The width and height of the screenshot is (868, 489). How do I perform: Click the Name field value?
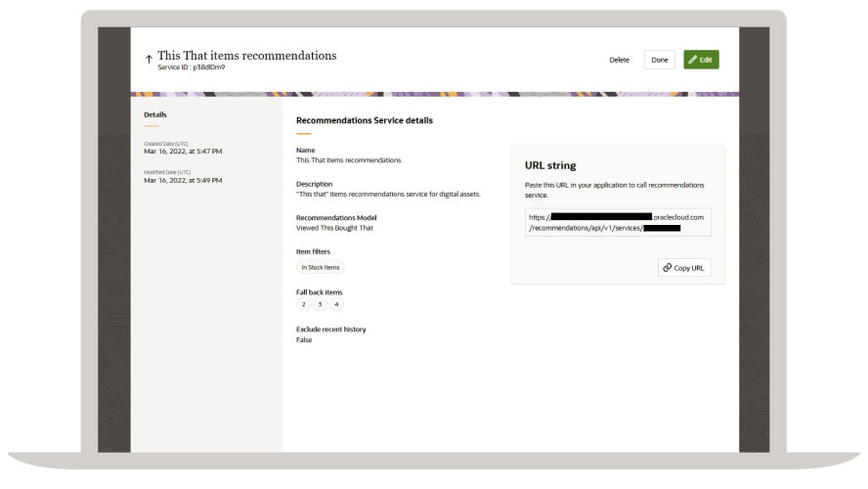[348, 159]
